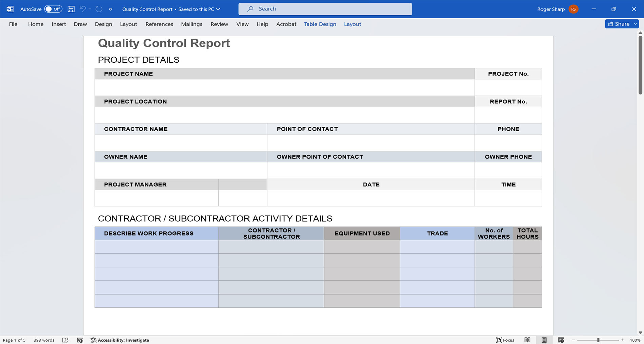Switch to the Home tab
The width and height of the screenshot is (644, 344).
coord(36,24)
